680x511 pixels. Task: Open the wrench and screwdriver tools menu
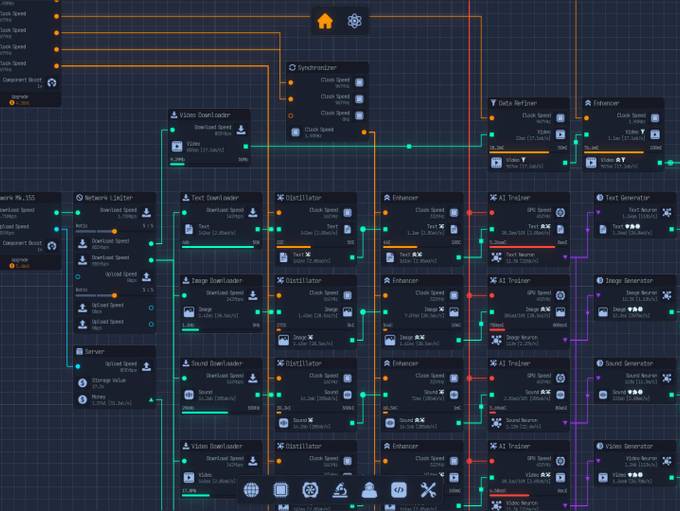point(428,490)
